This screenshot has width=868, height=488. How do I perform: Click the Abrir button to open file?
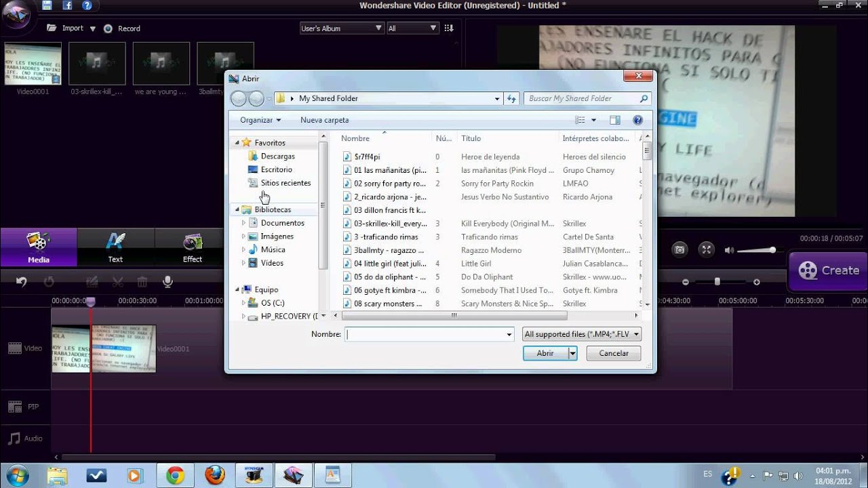pos(545,353)
